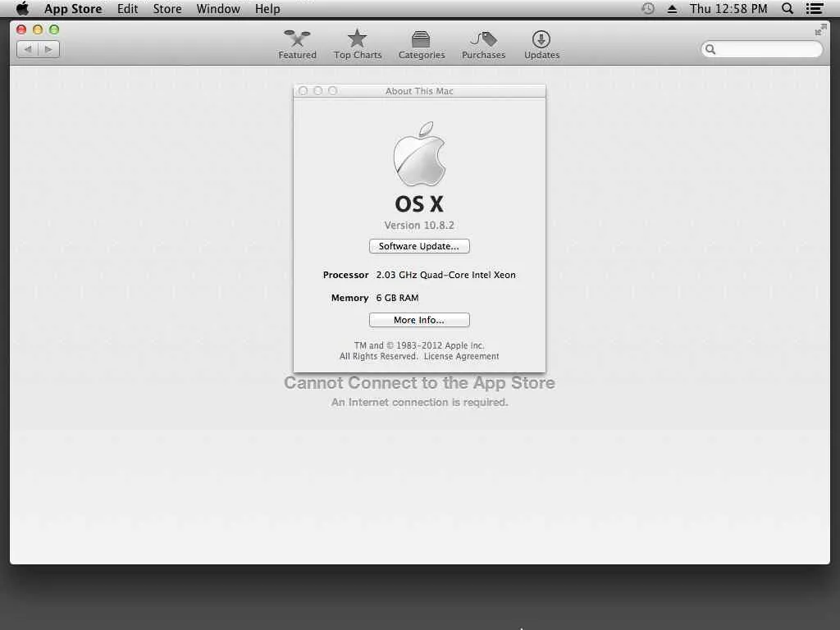
Task: Click the Processor label
Action: click(x=345, y=275)
